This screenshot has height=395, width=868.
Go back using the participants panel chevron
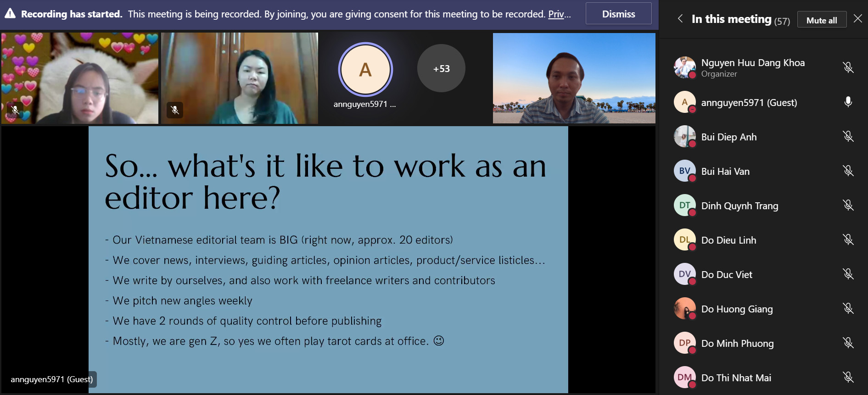[x=680, y=18]
